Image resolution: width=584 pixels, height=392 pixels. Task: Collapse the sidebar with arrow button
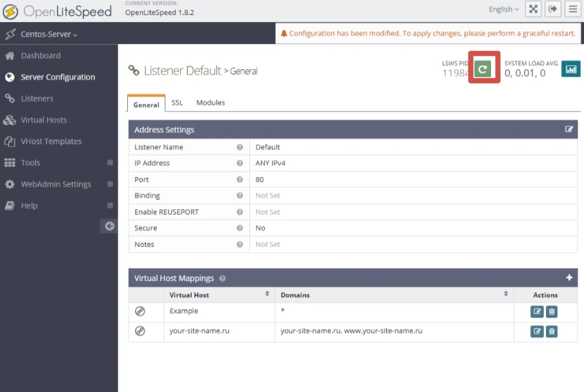point(109,226)
